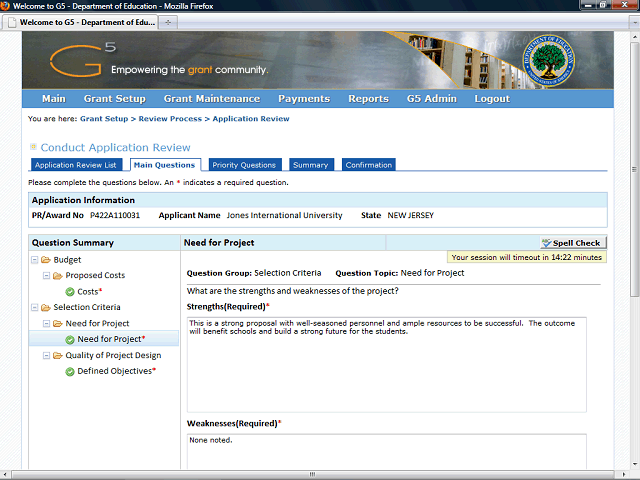Viewport: 640px width, 480px height.
Task: Go to the Confirmation tab
Action: 369,165
